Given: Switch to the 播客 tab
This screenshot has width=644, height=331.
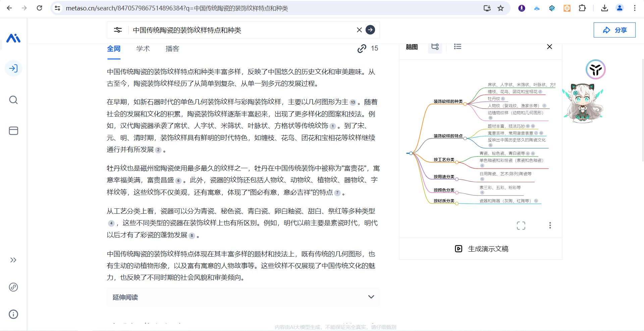Looking at the screenshot, I should 172,49.
